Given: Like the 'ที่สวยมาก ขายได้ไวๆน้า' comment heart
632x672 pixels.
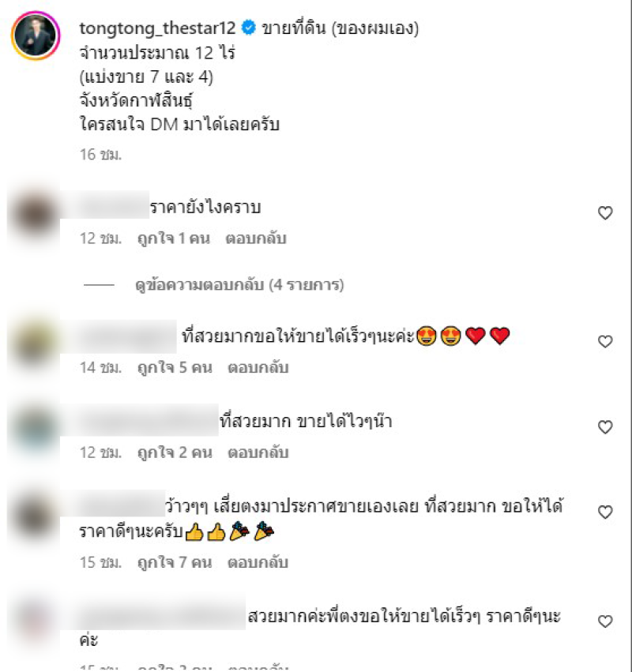Looking at the screenshot, I should [605, 427].
